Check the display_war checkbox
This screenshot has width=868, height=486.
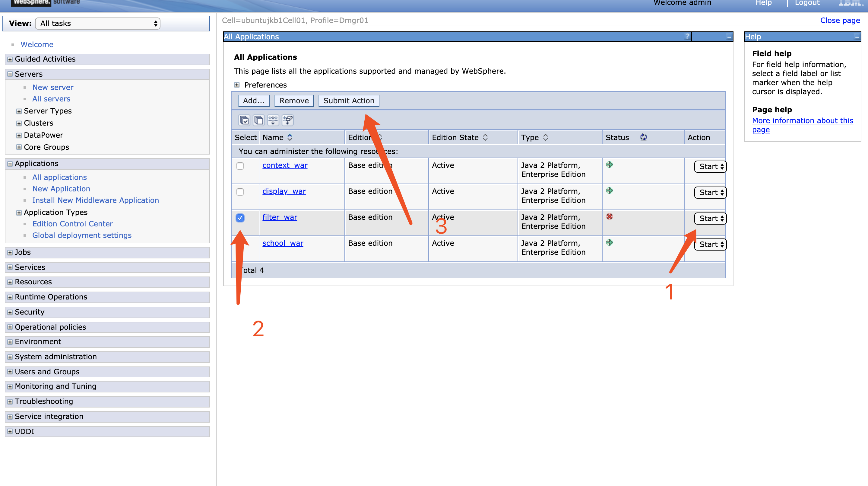(x=240, y=192)
